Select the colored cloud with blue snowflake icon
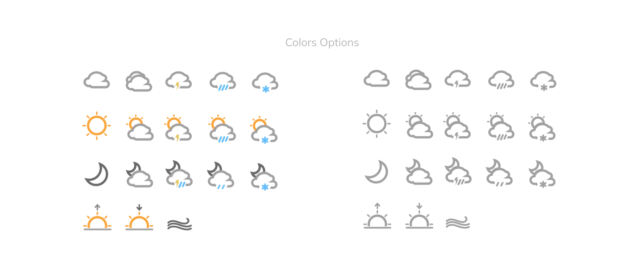The image size is (644, 265). tap(265, 82)
